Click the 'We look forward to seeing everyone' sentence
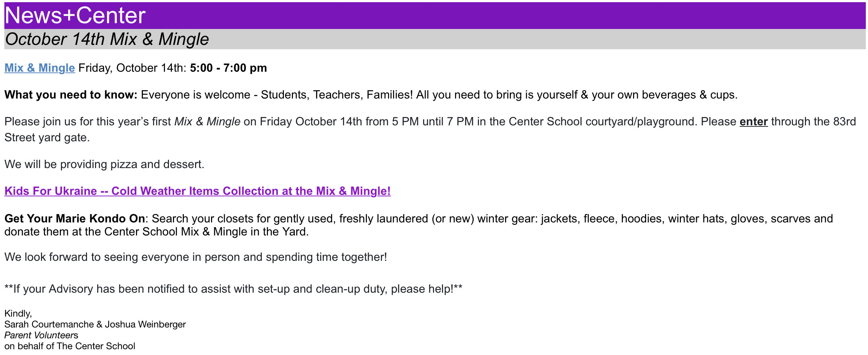 [195, 257]
